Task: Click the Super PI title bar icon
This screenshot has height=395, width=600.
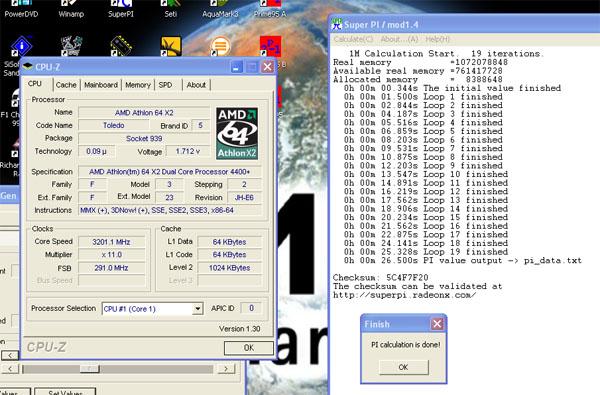Action: click(337, 24)
